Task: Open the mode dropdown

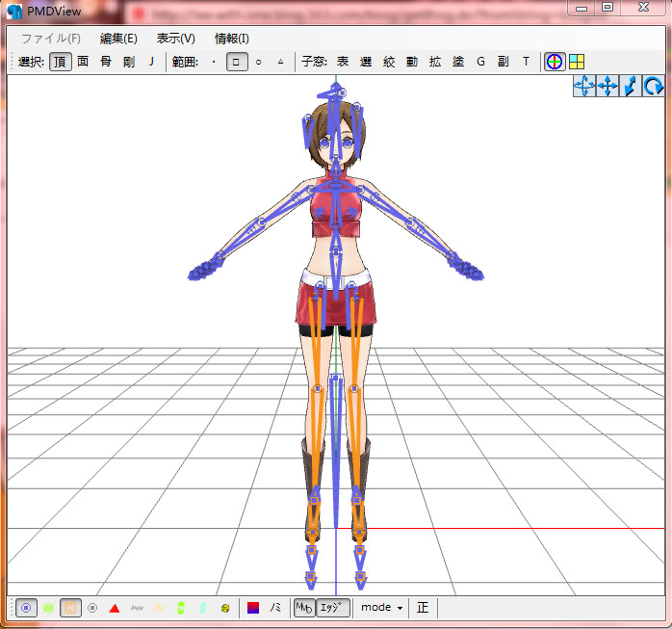Action: [381, 608]
